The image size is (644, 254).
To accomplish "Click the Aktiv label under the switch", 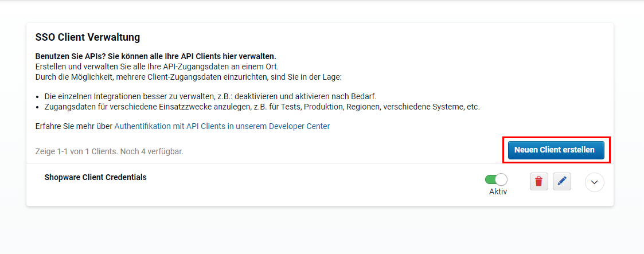I will [x=498, y=192].
